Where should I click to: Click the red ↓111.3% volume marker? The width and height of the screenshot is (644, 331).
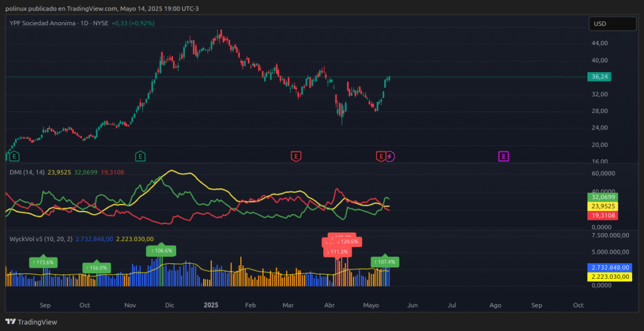click(338, 252)
